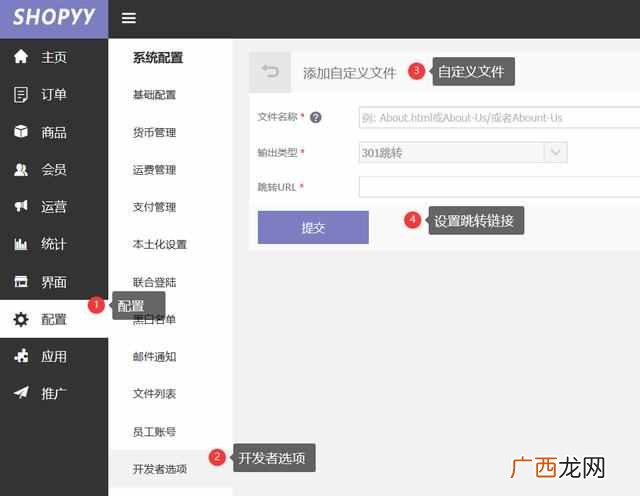This screenshot has height=496, width=640.
Task: Open 邮件通知 settings
Action: point(154,357)
